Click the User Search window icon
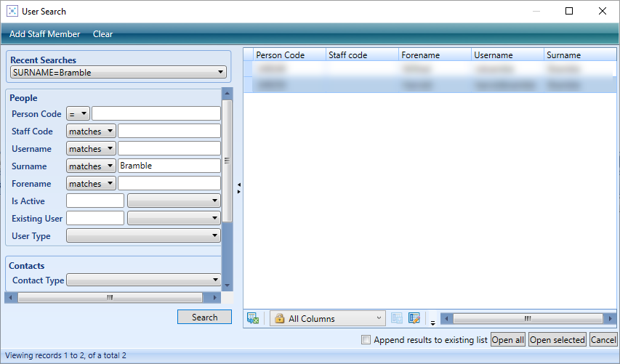620x364 pixels. (12, 11)
